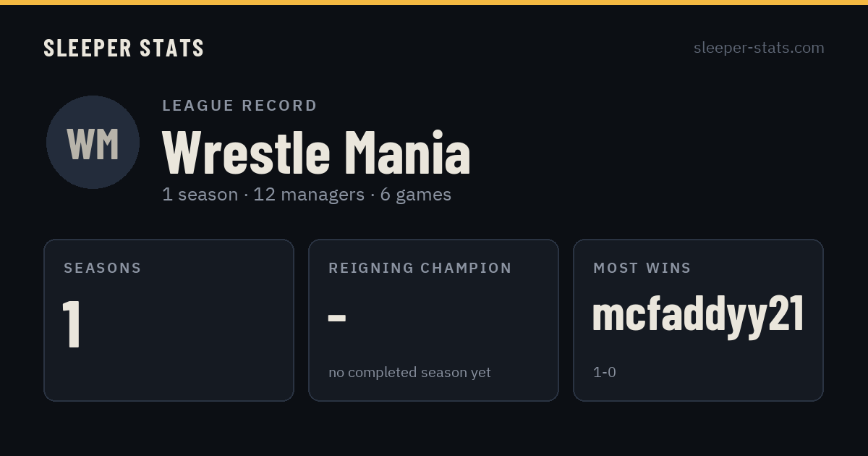Select manager name mcfaddyy21

[x=698, y=316]
